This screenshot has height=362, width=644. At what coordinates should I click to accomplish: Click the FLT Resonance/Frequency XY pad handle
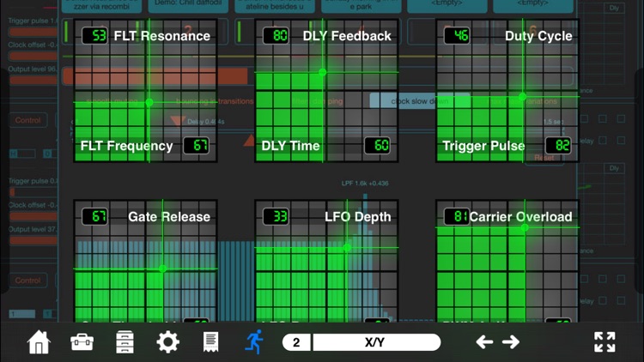click(149, 102)
